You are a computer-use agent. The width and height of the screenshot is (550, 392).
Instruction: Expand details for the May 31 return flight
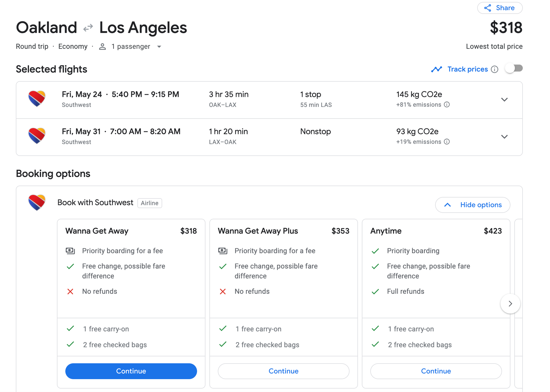point(504,136)
